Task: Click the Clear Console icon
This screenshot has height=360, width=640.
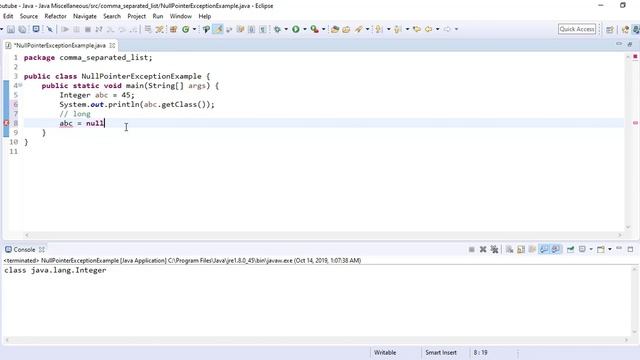Action: (509, 249)
